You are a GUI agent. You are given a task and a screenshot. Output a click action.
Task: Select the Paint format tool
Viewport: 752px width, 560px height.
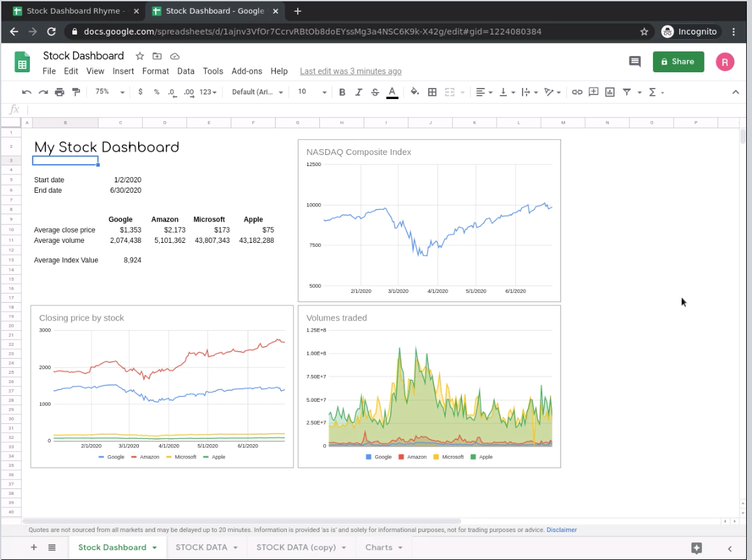tap(76, 92)
